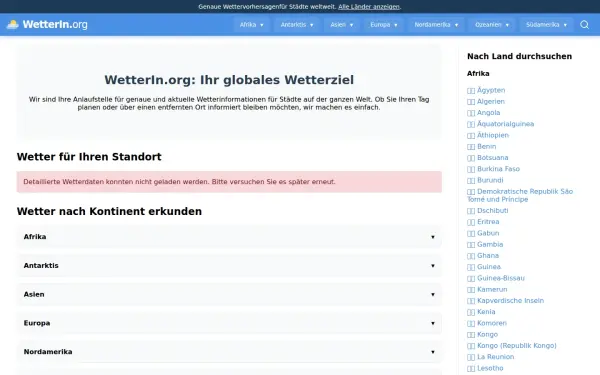Image resolution: width=600 pixels, height=375 pixels.
Task: Select the Wetter für Ihren Standort heading
Action: pyautogui.click(x=89, y=157)
